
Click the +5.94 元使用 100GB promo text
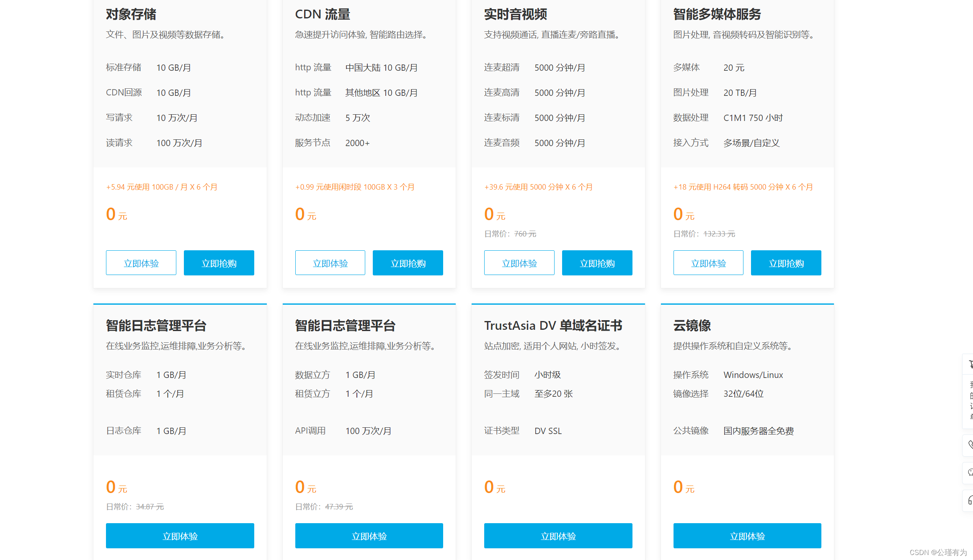click(162, 187)
